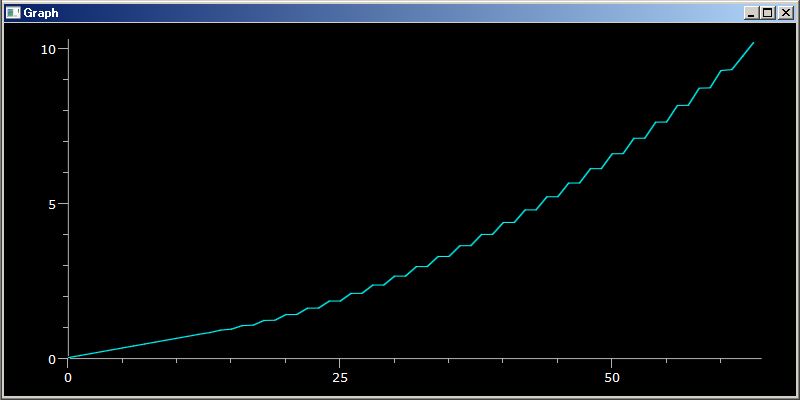Image resolution: width=800 pixels, height=400 pixels.
Task: Click the x-axis tick mark above 25
Action: (340, 363)
